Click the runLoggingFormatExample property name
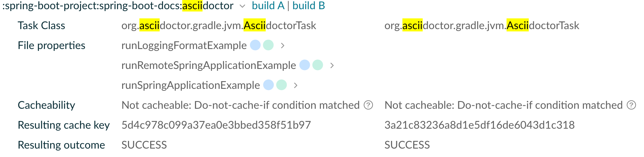 coord(184,46)
